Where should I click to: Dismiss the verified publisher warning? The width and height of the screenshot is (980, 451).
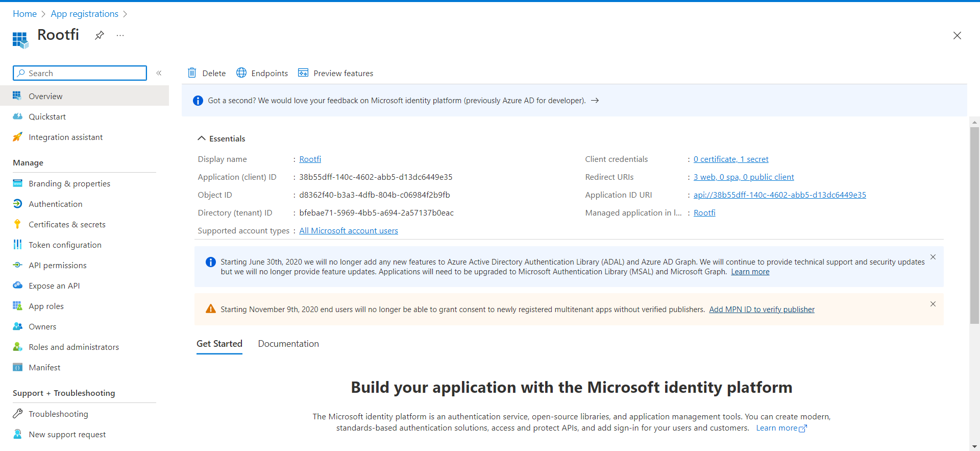933,304
